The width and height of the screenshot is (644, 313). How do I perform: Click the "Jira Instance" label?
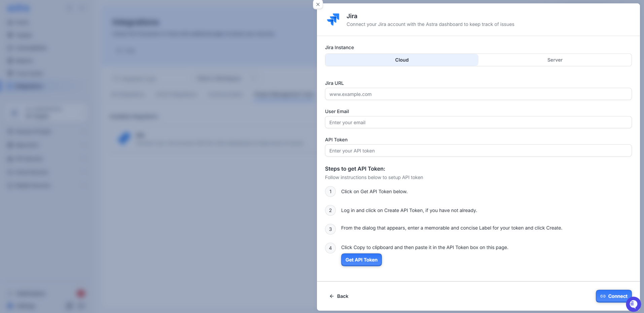tap(339, 47)
